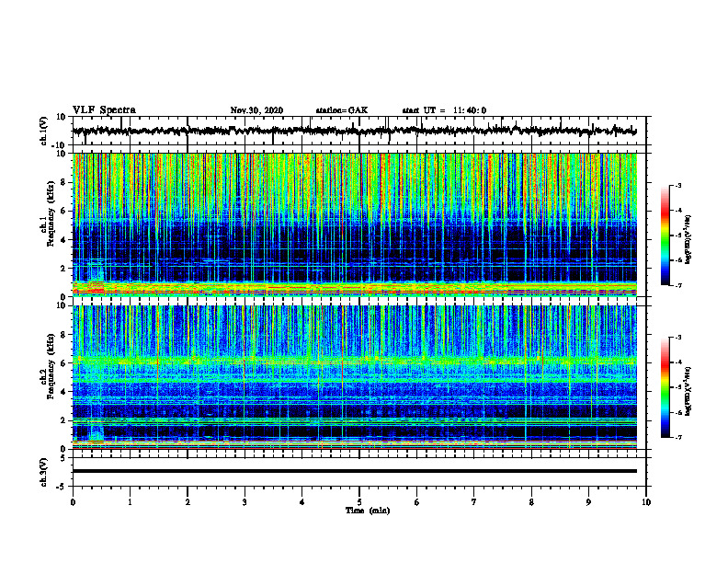Click ch.1 frequency axis tick "6"
The height and width of the screenshot is (563, 728).
63,212
